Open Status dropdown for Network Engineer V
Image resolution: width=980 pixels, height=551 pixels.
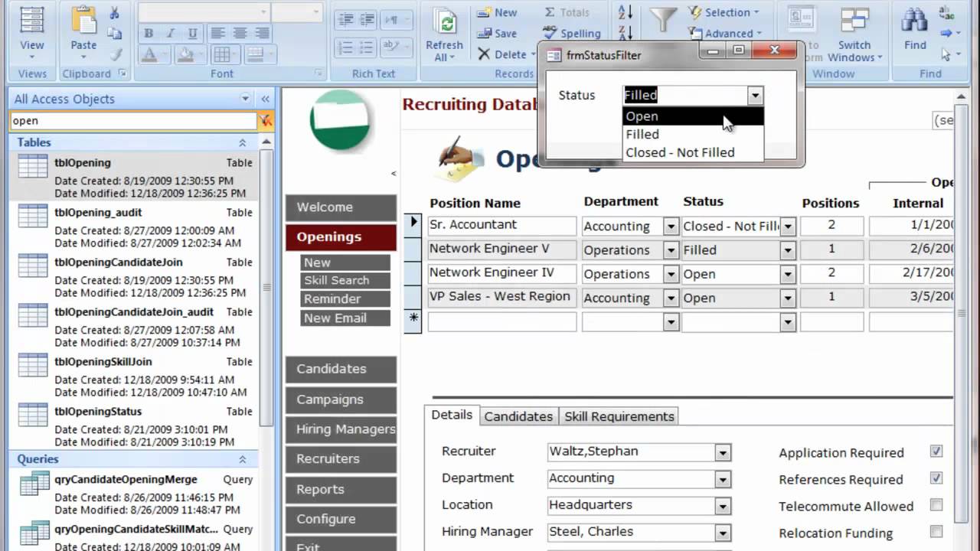point(788,250)
